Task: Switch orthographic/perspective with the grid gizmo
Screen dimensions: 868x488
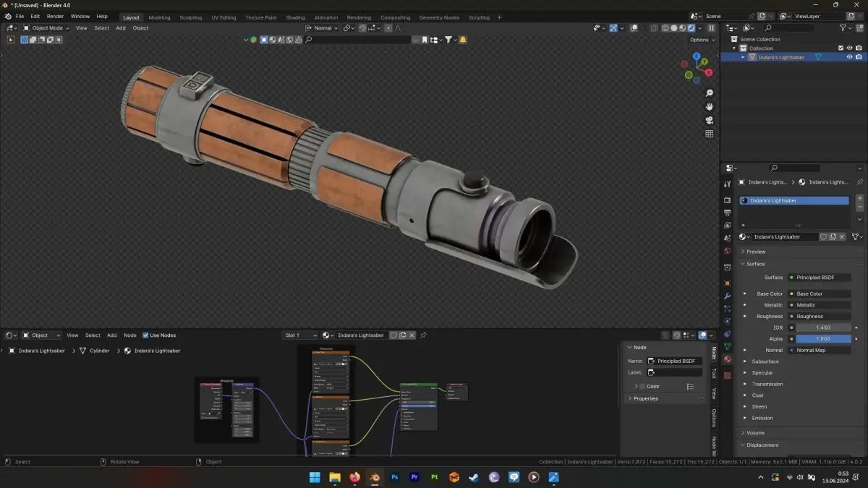Action: point(709,134)
